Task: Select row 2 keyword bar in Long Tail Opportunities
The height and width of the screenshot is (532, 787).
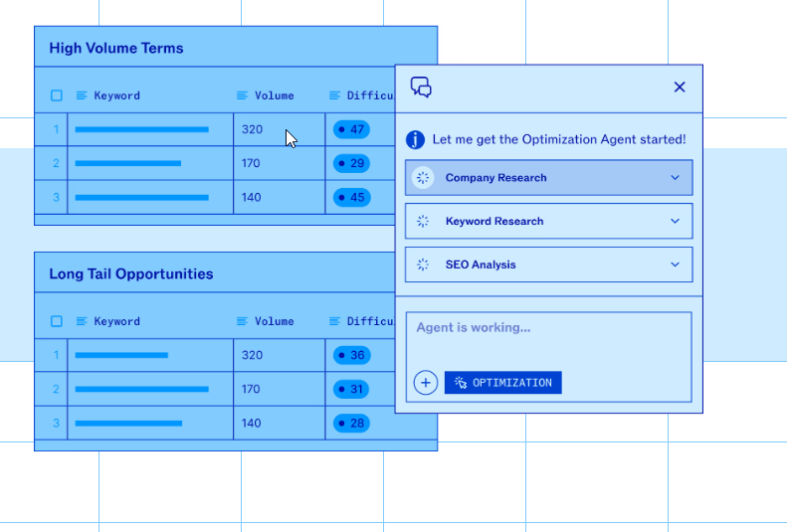Action: point(141,389)
